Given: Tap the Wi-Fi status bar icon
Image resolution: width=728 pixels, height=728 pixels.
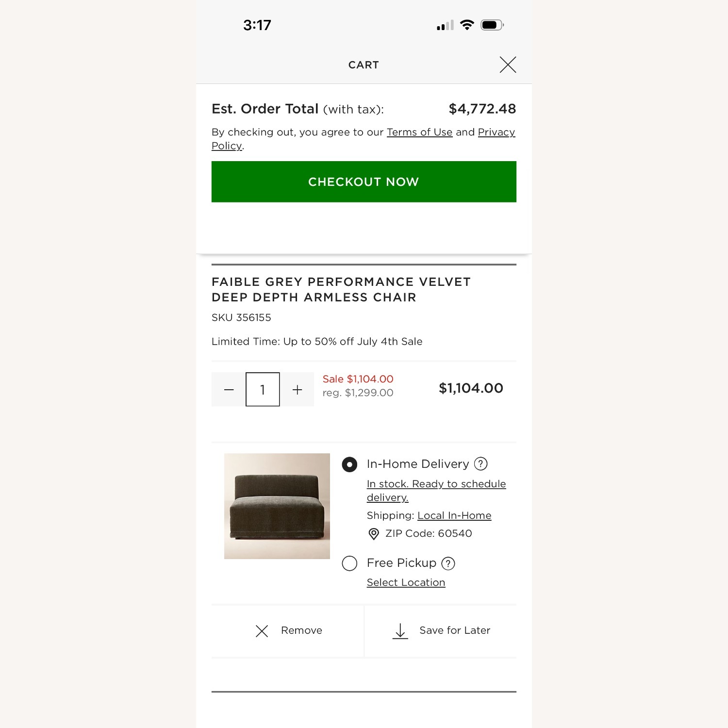Looking at the screenshot, I should coord(467,25).
